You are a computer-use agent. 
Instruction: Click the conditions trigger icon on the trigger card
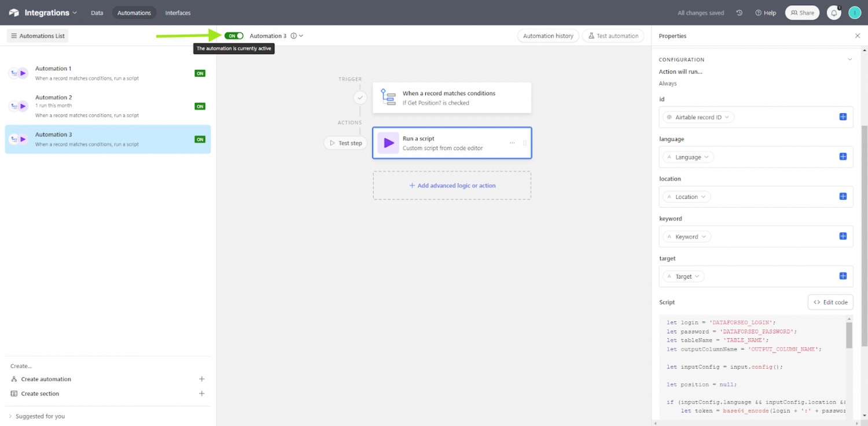pos(388,97)
